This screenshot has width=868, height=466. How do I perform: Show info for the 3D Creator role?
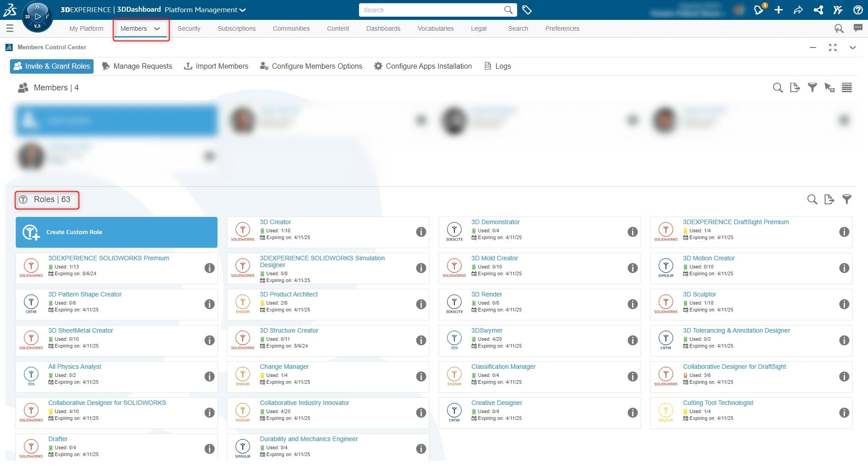tap(421, 232)
